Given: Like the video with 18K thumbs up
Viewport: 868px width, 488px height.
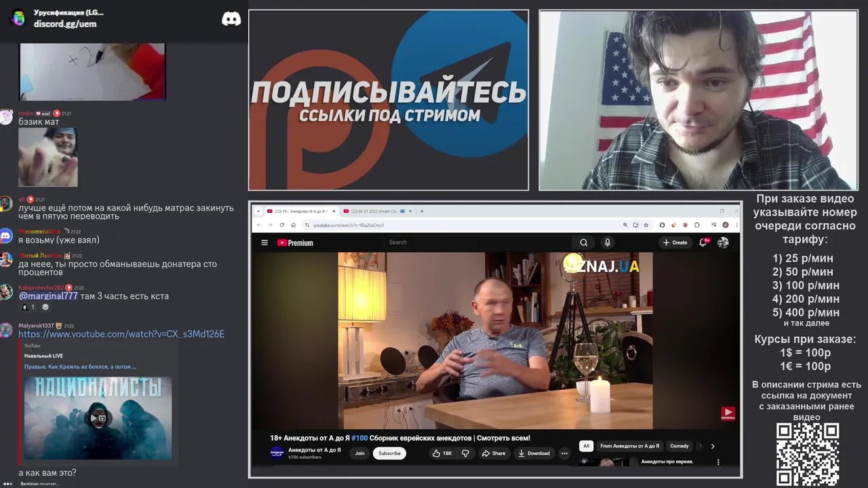Looking at the screenshot, I should (442, 453).
